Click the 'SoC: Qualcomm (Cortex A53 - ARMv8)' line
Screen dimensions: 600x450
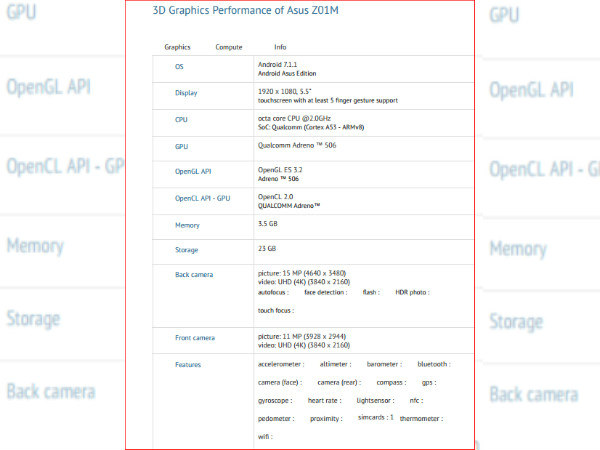coord(311,127)
